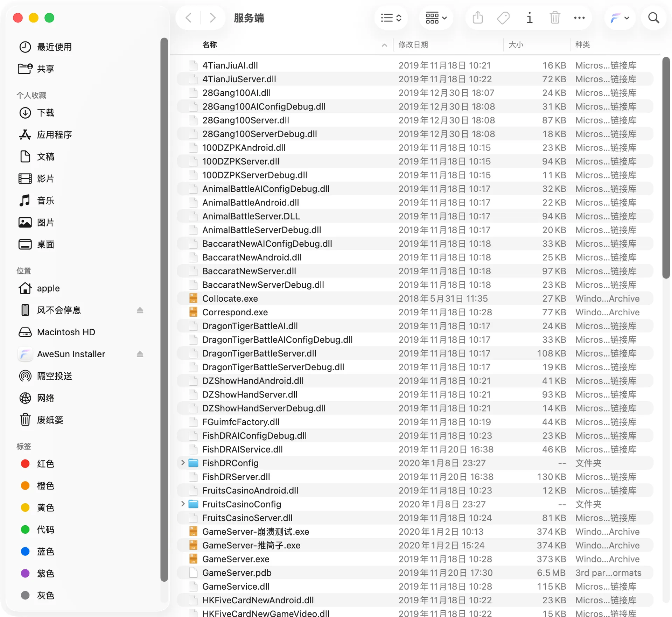Select the 红色 tag
Viewport: 672px width, 617px height.
45,464
